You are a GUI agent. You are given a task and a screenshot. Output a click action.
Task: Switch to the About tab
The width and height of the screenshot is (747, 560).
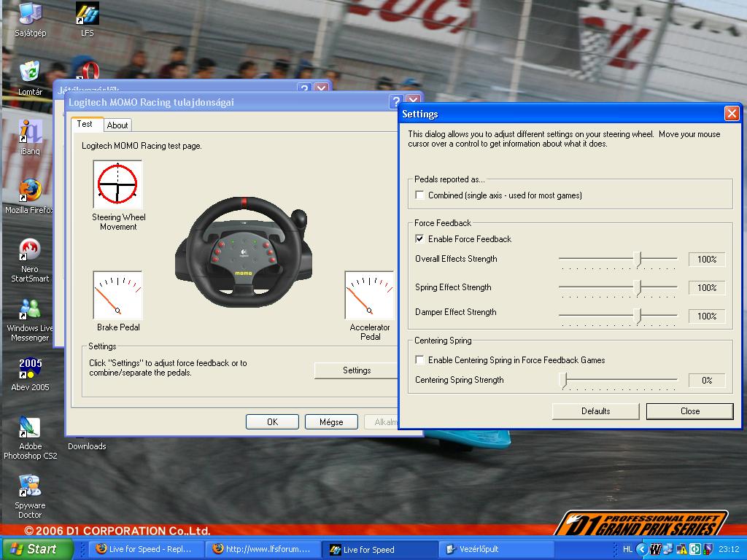click(117, 125)
